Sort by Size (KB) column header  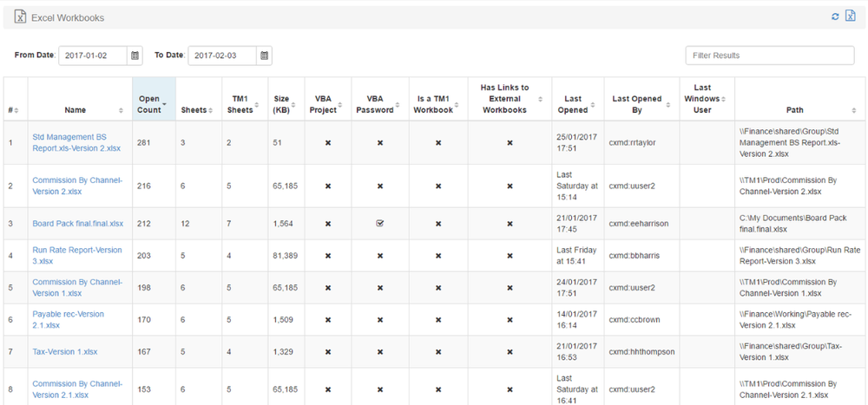click(285, 104)
